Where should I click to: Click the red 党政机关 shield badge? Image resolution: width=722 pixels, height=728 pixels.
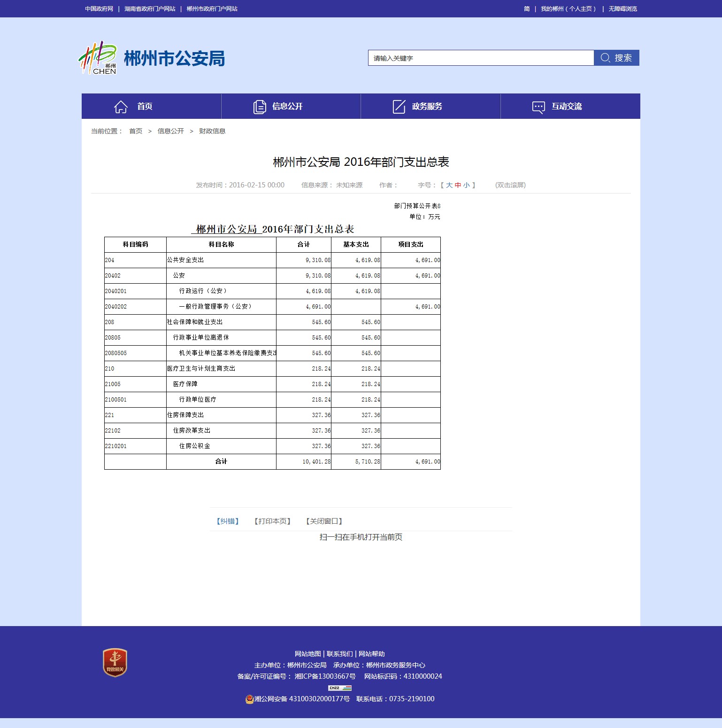[x=115, y=662]
